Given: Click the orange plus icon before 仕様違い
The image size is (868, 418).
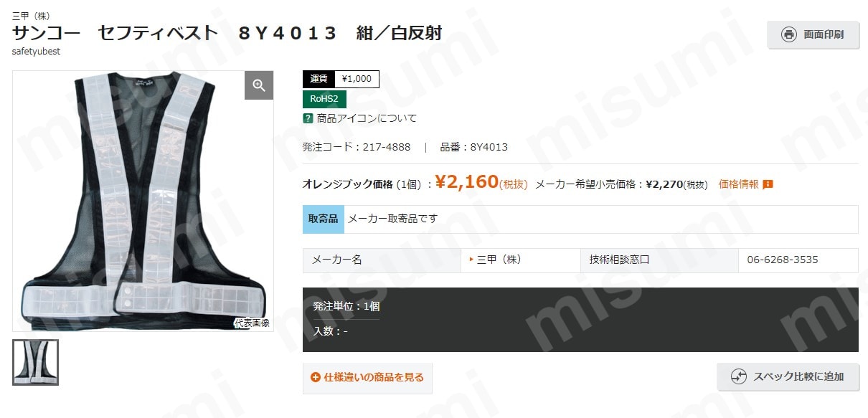Looking at the screenshot, I should point(316,377).
